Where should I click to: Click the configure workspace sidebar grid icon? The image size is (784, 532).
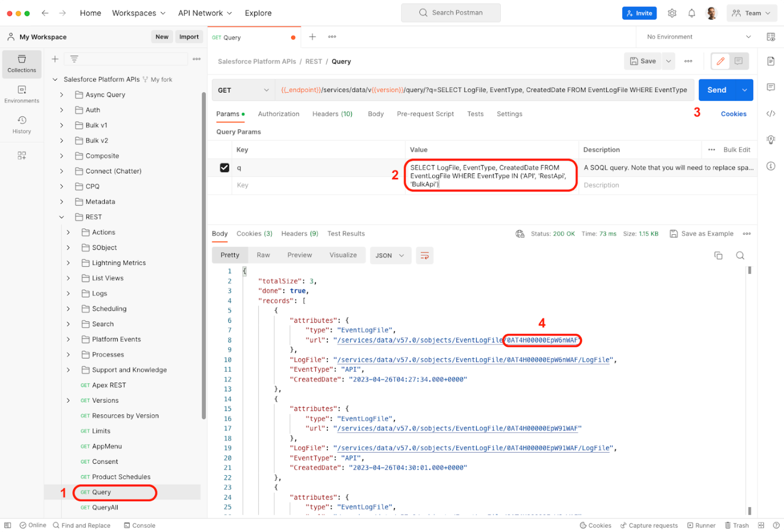pyautogui.click(x=22, y=155)
